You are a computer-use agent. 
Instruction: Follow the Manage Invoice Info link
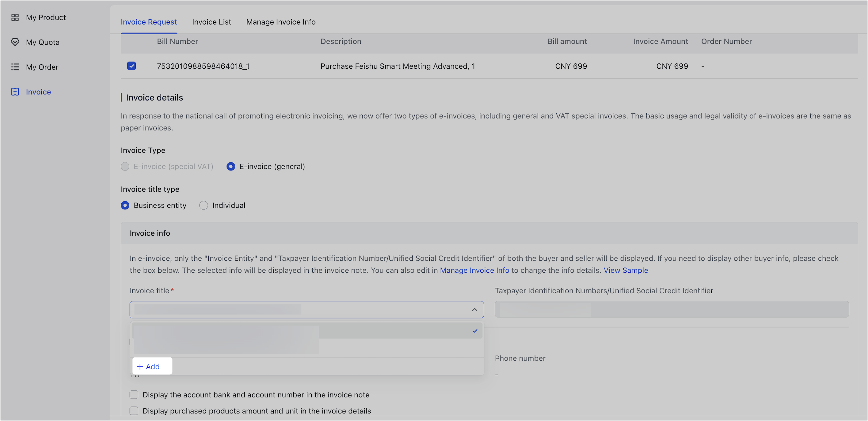point(474,270)
